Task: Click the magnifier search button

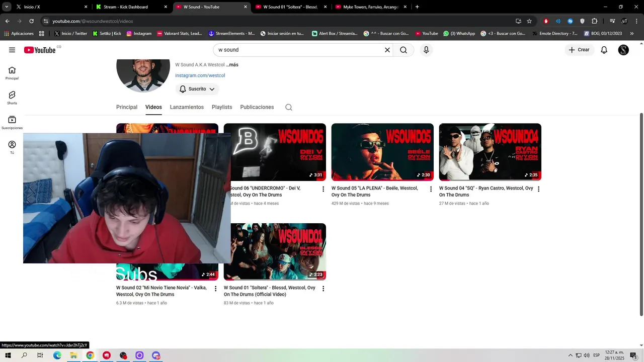Action: pos(404,50)
